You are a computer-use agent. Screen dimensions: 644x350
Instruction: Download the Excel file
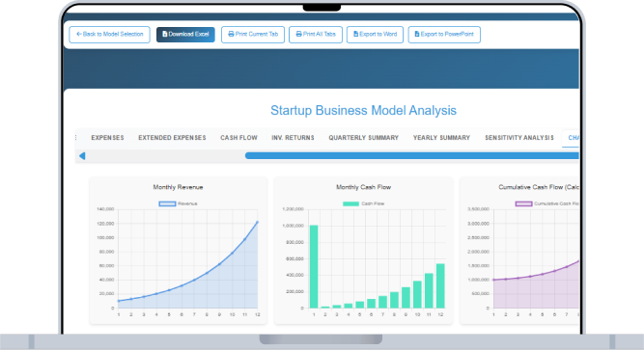(185, 35)
